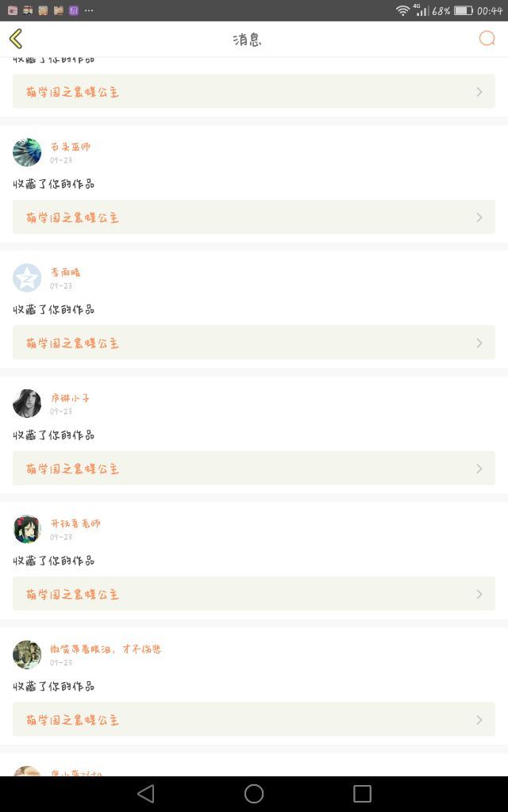Image resolution: width=508 pixels, height=812 pixels.
Task: Tap the 消息 page title
Action: pos(248,40)
